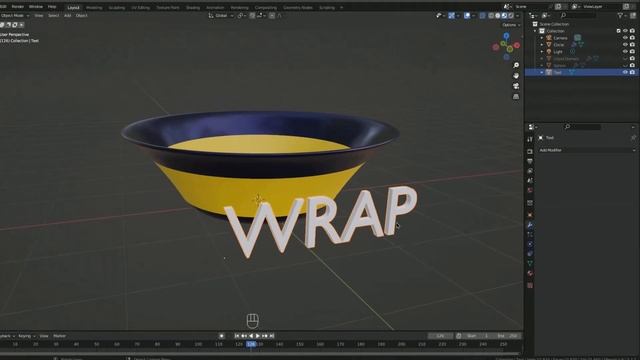Image resolution: width=640 pixels, height=360 pixels.
Task: Hide the Light object in outliner
Action: (x=625, y=51)
